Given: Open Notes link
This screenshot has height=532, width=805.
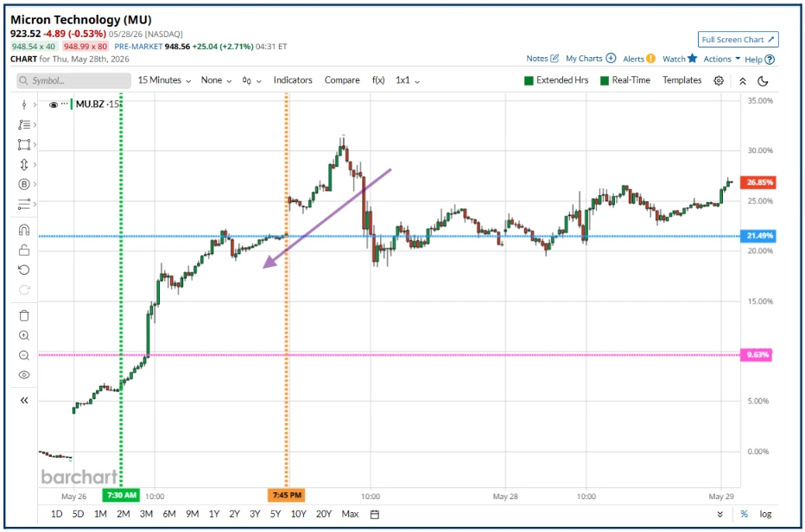Looking at the screenshot, I should [x=542, y=59].
